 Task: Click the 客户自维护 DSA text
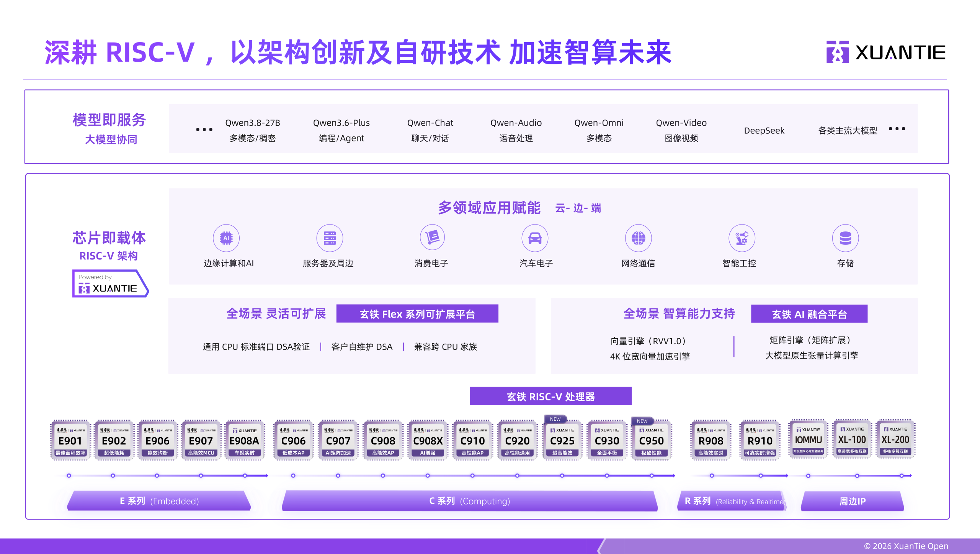click(362, 347)
